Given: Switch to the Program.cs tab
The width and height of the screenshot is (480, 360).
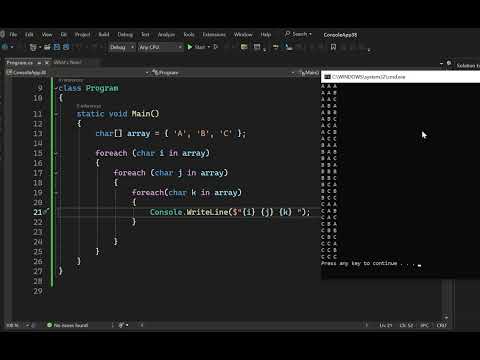Looking at the screenshot, I should (20, 63).
